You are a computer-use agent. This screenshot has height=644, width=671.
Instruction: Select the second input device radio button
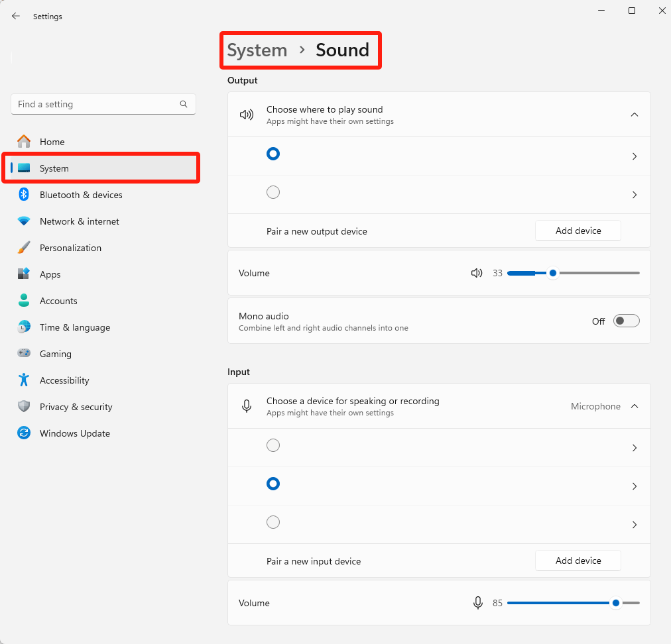pos(273,484)
